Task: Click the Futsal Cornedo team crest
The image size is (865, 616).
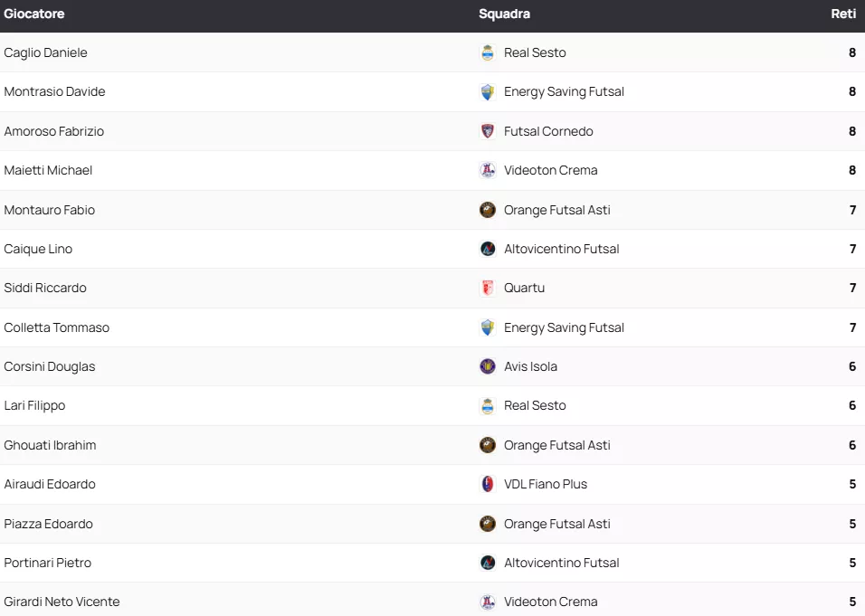Action: (488, 131)
